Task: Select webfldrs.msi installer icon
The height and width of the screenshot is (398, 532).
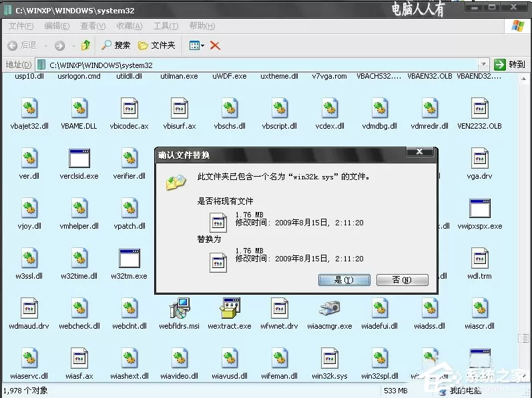Action: pos(180,308)
